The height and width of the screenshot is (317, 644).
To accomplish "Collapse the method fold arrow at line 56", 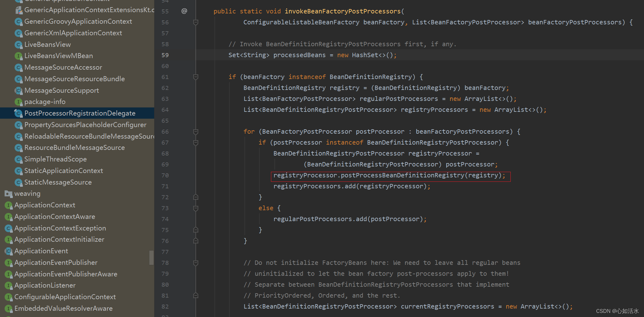I will tap(196, 22).
